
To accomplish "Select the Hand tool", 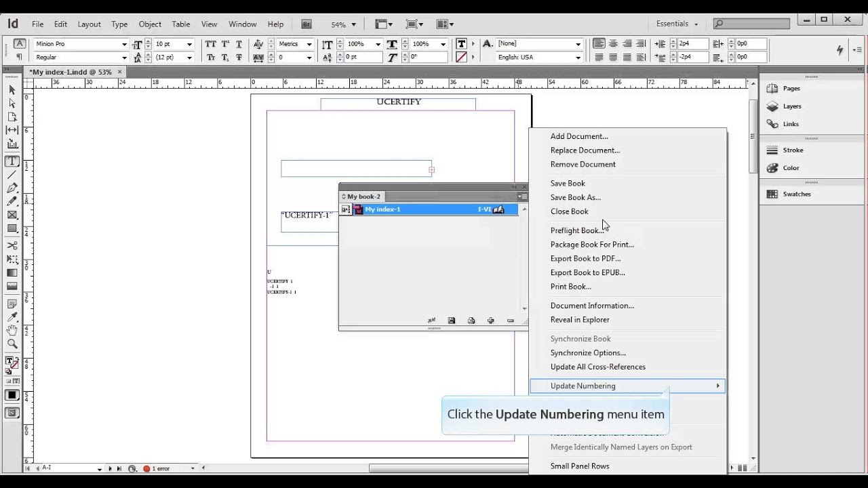I will point(12,330).
